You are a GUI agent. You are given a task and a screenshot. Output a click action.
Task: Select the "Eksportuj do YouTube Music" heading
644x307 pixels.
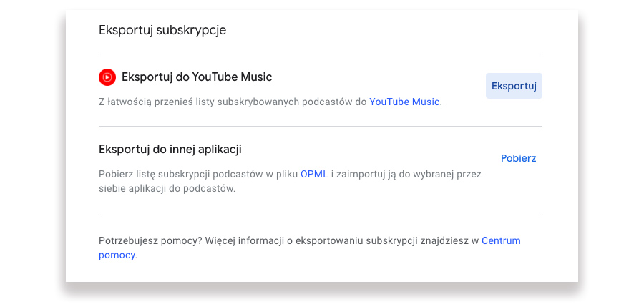click(197, 77)
